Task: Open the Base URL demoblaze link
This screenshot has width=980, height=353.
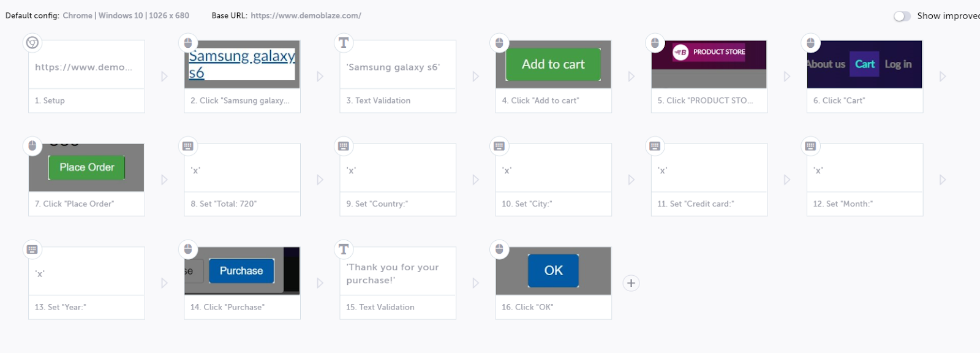Action: [306, 16]
